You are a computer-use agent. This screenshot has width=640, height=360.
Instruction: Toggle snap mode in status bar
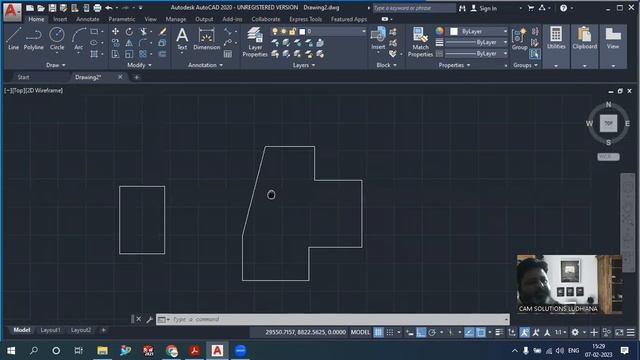pyautogui.click(x=390, y=332)
